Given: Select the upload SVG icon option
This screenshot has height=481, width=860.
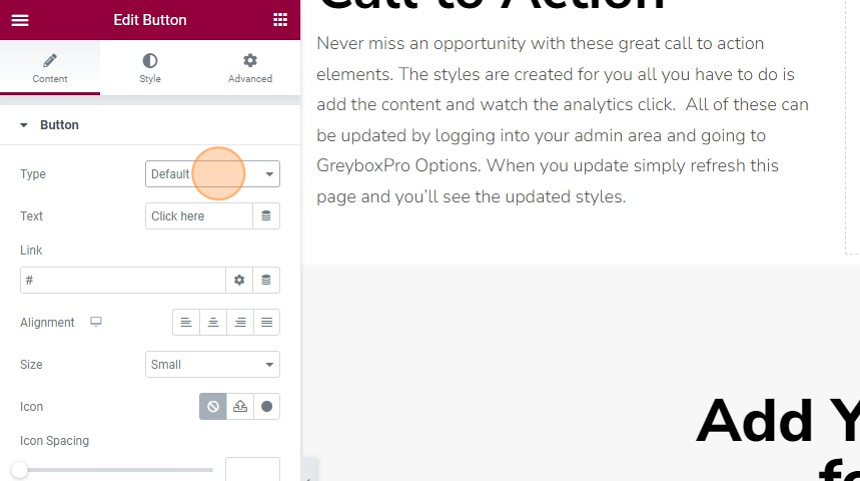Looking at the screenshot, I should pos(240,406).
